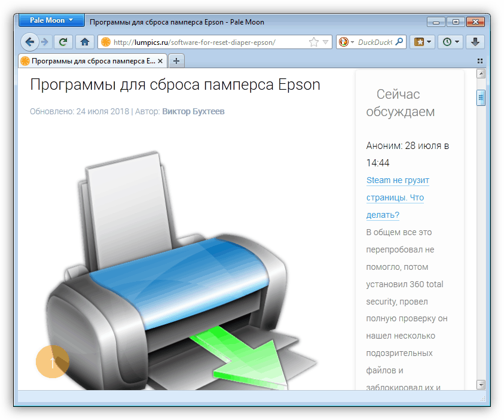Viewport: 504px width, 420px height.
Task: Bookmark this page with the star
Action: 313,42
